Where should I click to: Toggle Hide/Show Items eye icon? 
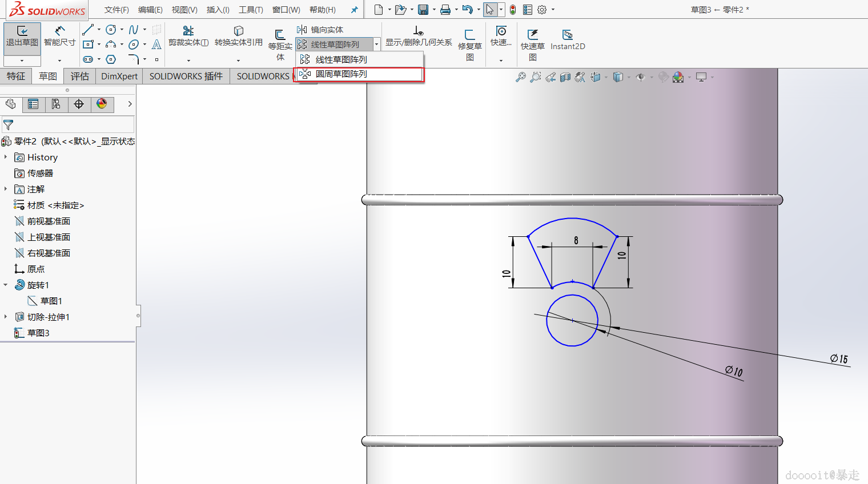click(640, 77)
